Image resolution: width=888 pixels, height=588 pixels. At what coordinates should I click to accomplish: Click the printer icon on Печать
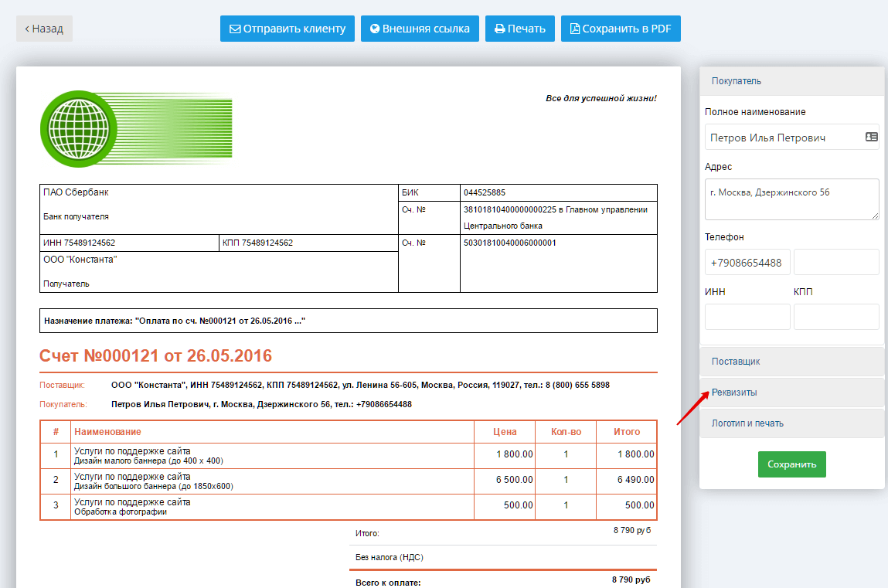tap(499, 29)
